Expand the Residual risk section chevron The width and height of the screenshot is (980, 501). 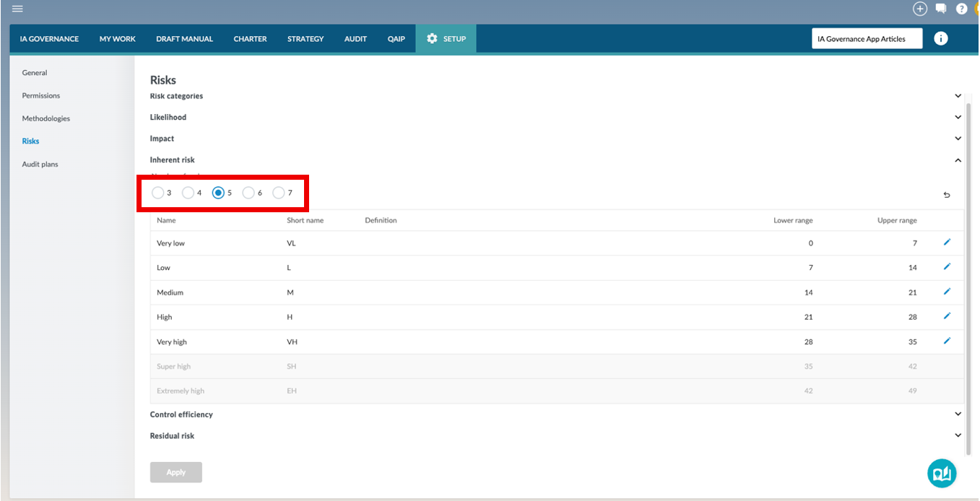coord(958,435)
